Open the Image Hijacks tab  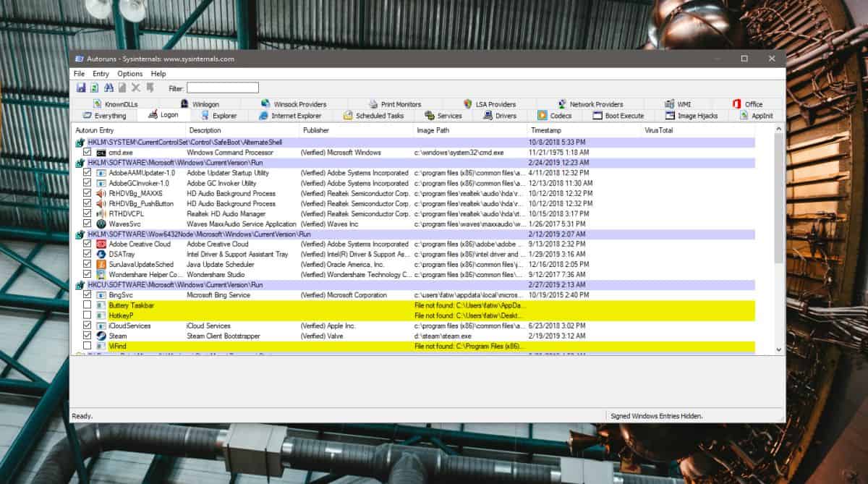(692, 116)
